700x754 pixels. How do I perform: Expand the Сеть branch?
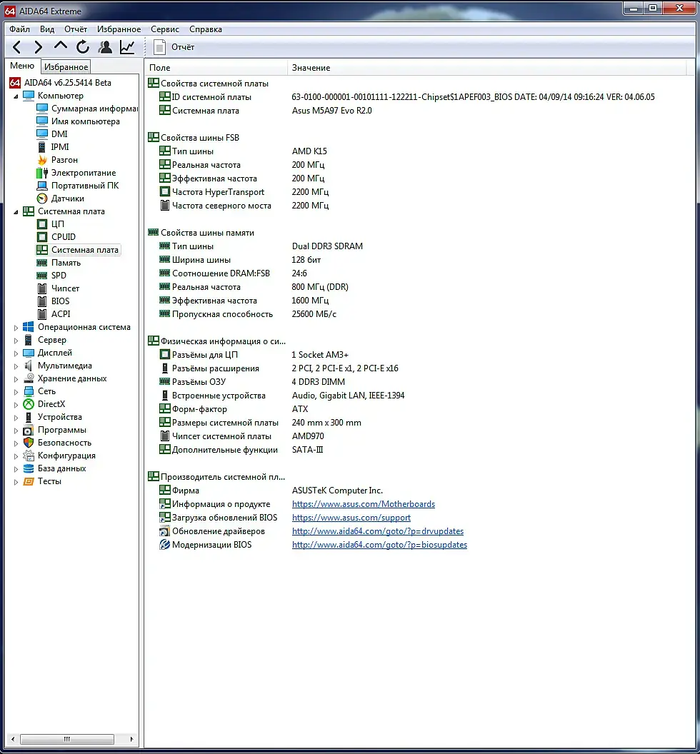click(16, 392)
